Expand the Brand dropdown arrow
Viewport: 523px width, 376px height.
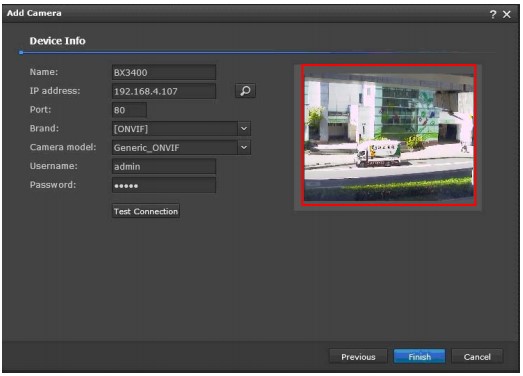tap(244, 128)
